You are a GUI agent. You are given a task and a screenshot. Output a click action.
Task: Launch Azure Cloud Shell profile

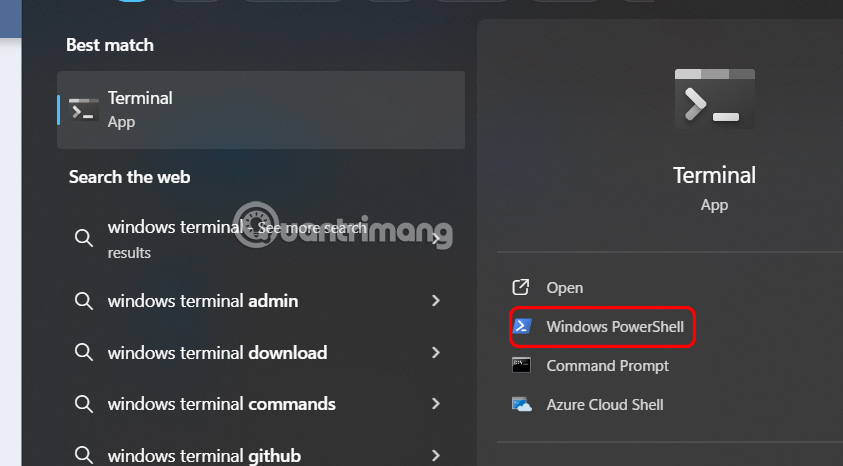[604, 405]
